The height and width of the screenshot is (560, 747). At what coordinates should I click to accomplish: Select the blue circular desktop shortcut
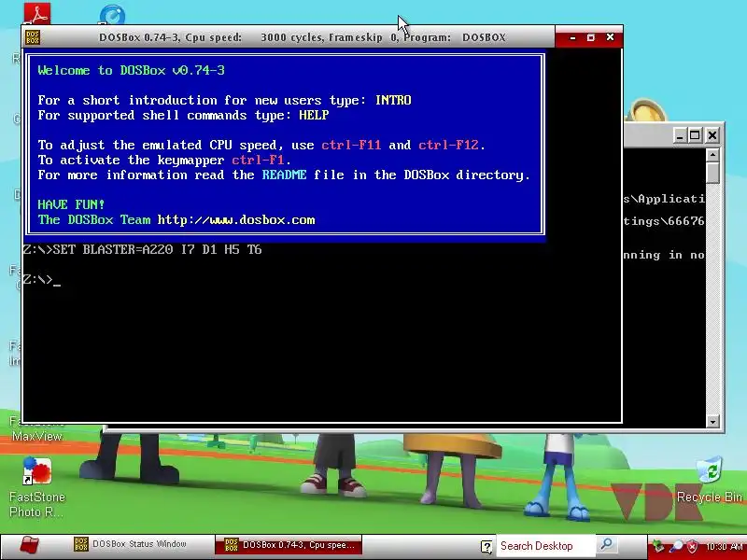(x=112, y=15)
